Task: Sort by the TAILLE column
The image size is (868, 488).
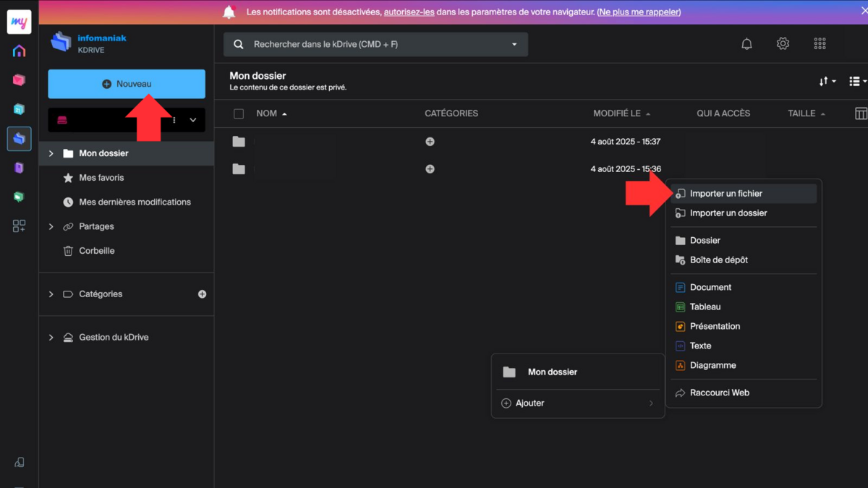Action: [x=807, y=114]
